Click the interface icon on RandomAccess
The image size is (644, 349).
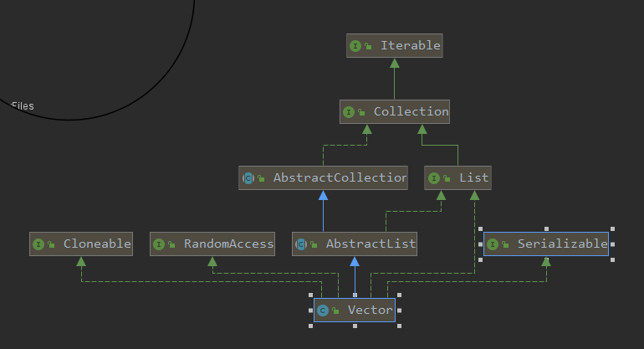159,244
